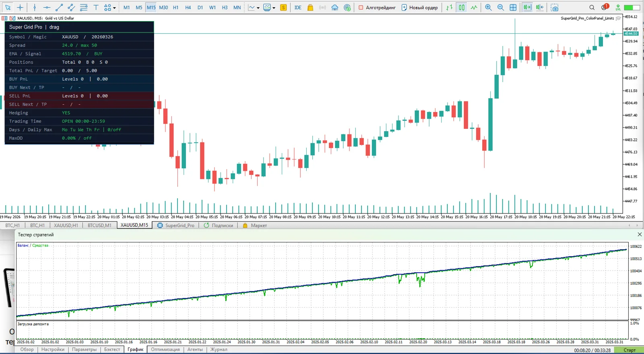644x354 pixels.
Task: Expand the indicators template dropdown
Action: [x=274, y=8]
